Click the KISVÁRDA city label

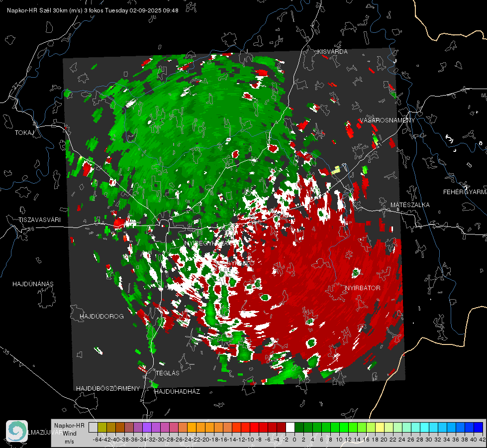[332, 52]
